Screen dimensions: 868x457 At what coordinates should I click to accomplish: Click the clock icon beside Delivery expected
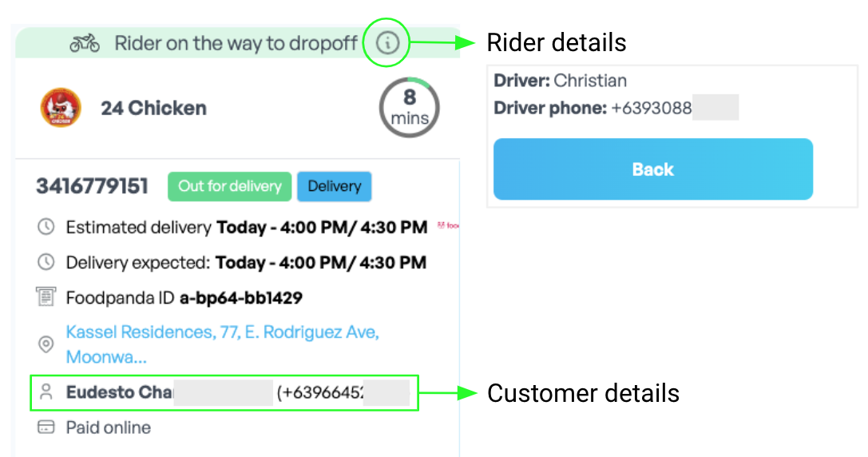click(x=46, y=262)
